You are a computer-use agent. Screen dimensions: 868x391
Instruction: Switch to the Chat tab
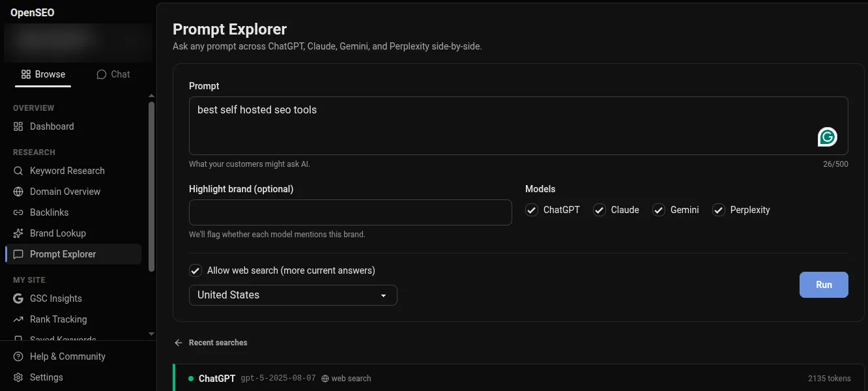pyautogui.click(x=113, y=74)
